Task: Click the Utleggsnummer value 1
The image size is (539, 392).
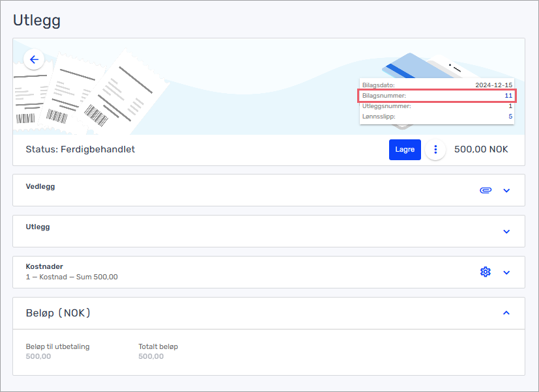Action: (x=510, y=106)
